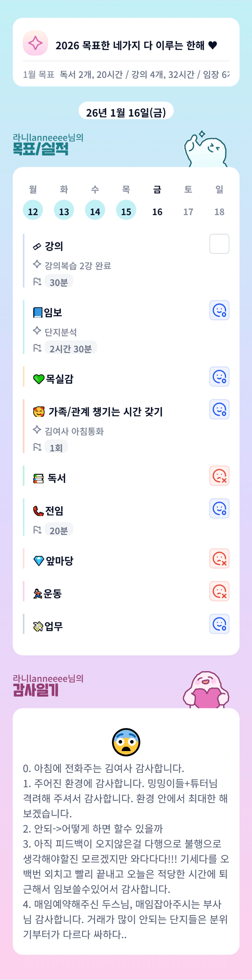The height and width of the screenshot is (980, 252).
Task: Select Monday the 12th in the week row
Action: [33, 210]
